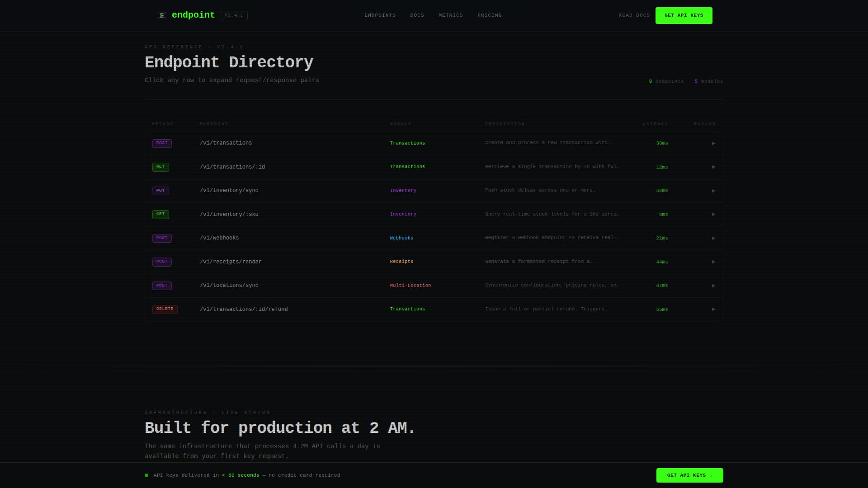The width and height of the screenshot is (868, 488).
Task: Click the Endpoint Directory heading
Action: (229, 62)
